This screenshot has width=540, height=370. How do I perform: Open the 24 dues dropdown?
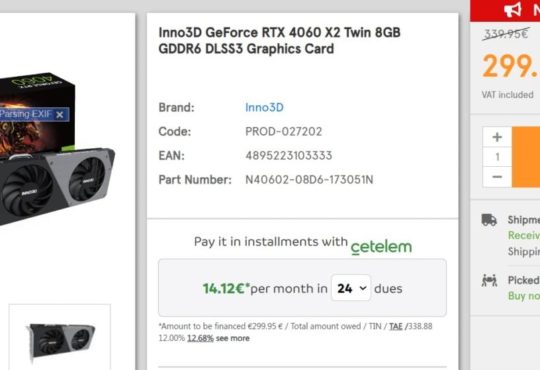(351, 288)
